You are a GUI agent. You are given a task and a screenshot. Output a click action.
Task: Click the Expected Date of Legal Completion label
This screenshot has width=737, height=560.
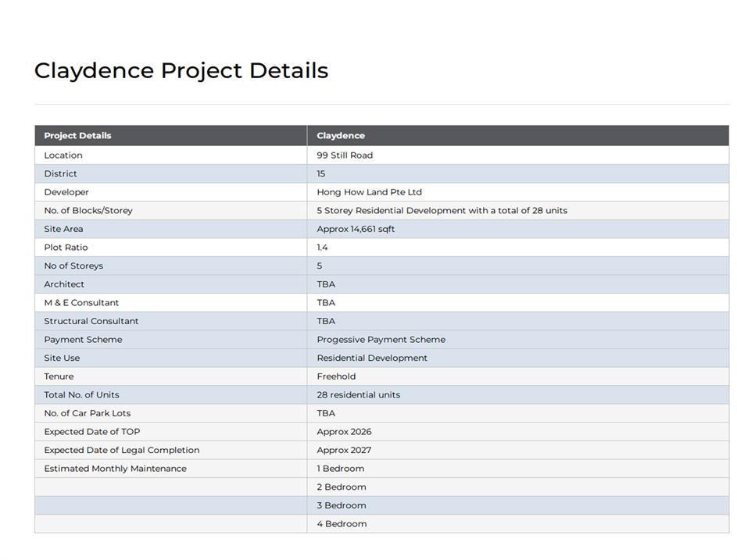[x=122, y=451]
